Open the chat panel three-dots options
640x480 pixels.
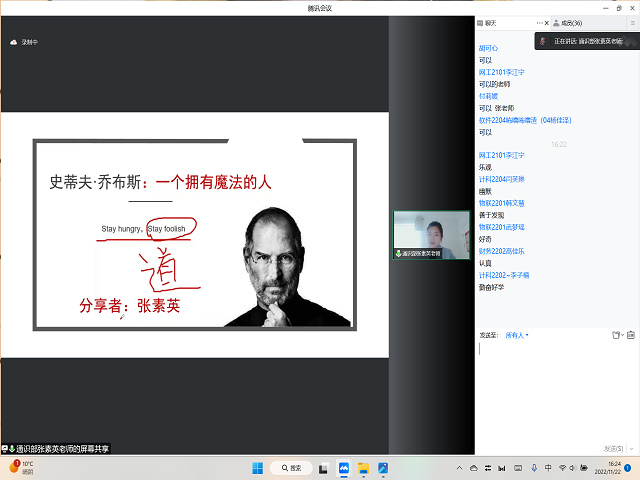540,23
